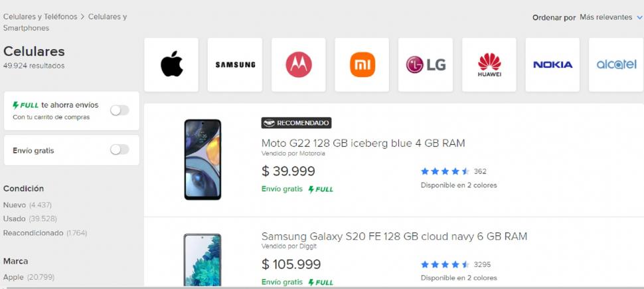Open the Huawei brand logo tile
The height and width of the screenshot is (289, 644).
(489, 64)
